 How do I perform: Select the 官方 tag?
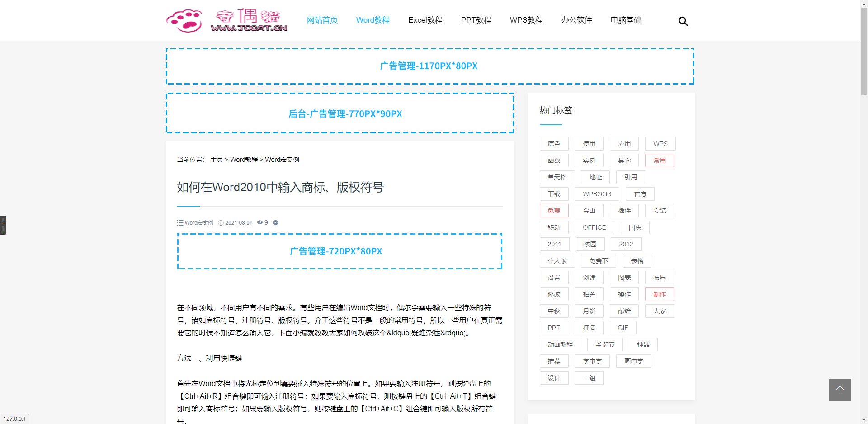[640, 194]
